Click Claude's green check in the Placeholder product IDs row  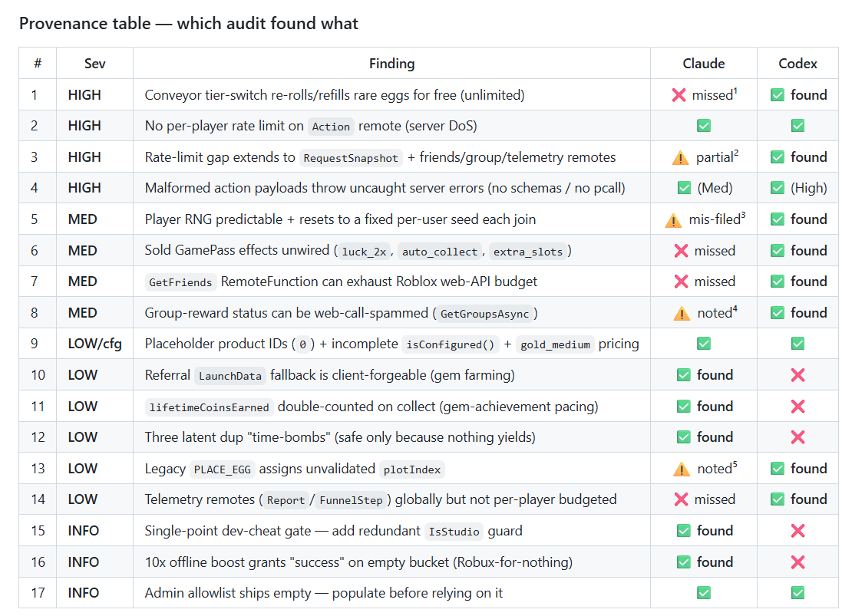coord(703,344)
